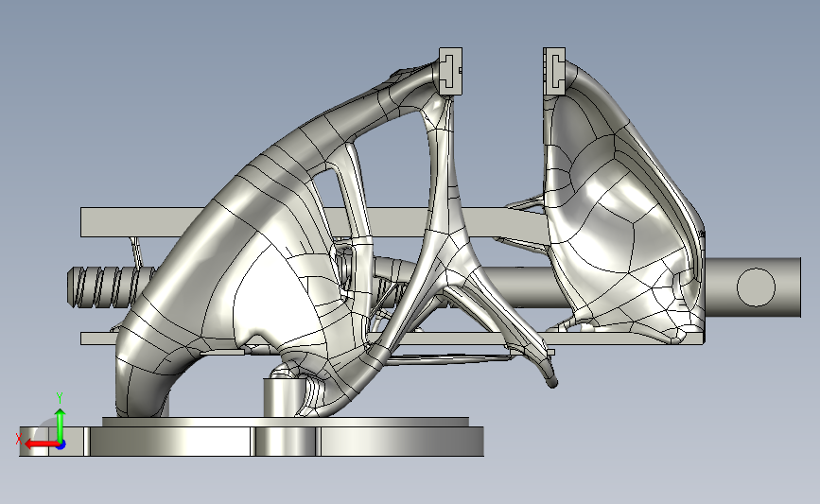Select the threaded screw rod at left

[x=112, y=287]
